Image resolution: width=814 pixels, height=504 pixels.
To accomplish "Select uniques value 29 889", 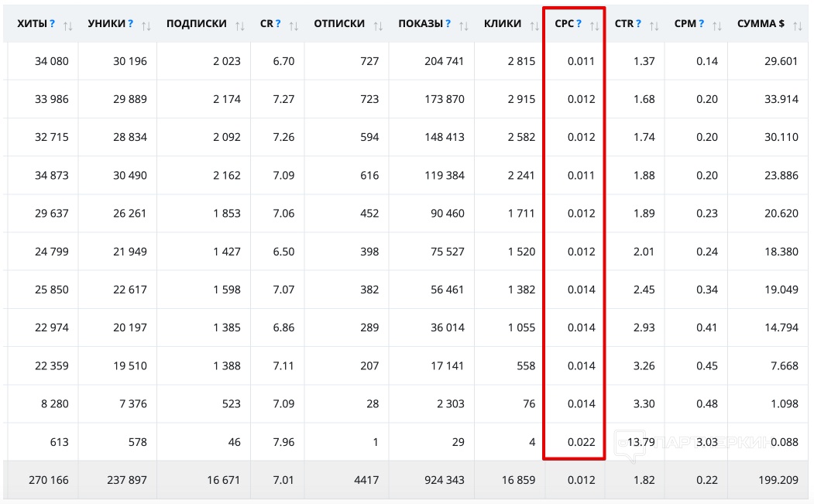I will 130,99.
